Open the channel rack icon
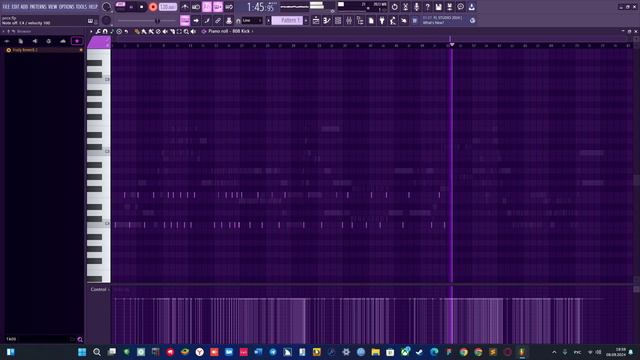The image size is (640, 360). tap(338, 20)
